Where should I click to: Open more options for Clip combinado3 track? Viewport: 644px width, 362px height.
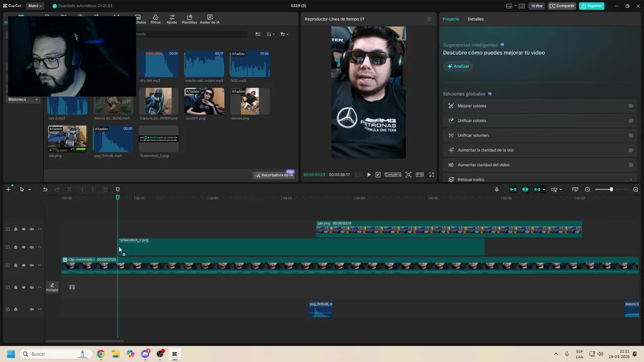40,265
